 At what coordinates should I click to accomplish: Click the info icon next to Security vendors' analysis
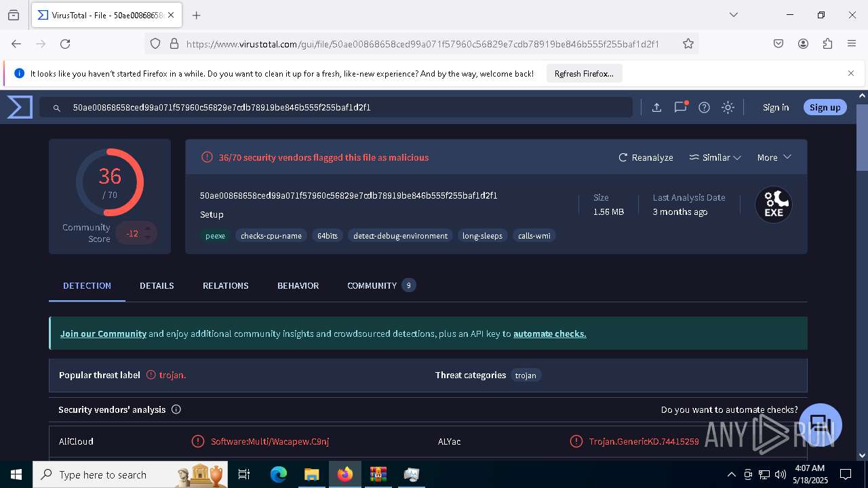click(x=176, y=409)
